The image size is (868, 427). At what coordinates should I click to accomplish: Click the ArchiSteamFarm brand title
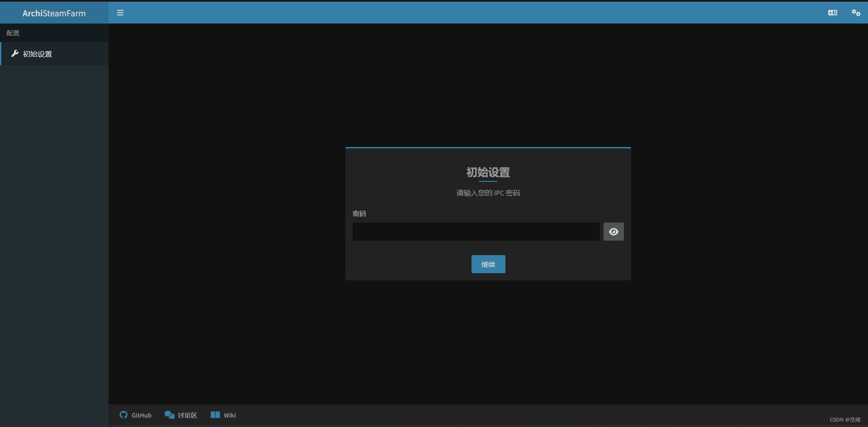click(x=54, y=14)
